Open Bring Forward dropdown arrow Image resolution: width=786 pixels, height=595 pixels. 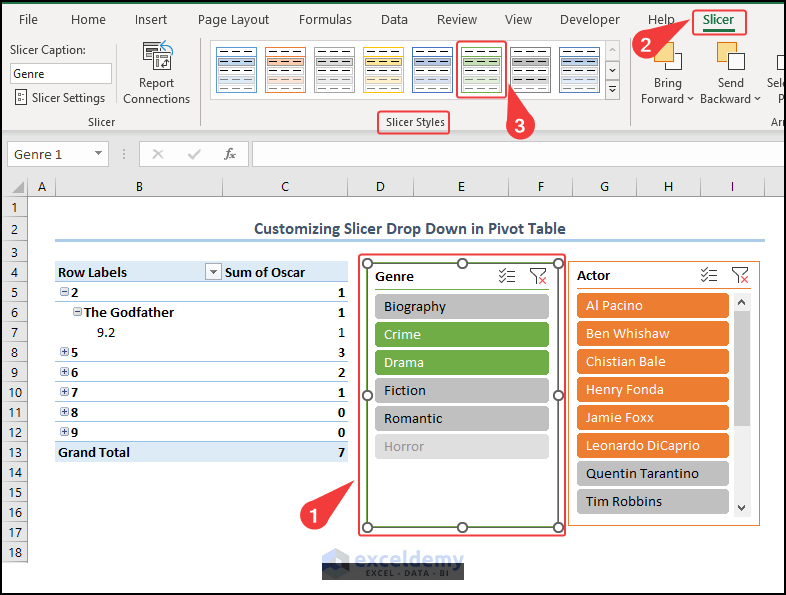pos(690,99)
